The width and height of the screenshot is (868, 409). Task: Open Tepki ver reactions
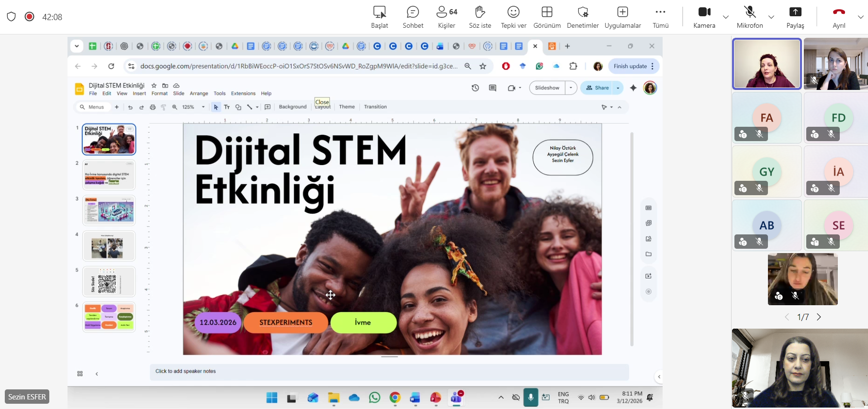tap(513, 17)
